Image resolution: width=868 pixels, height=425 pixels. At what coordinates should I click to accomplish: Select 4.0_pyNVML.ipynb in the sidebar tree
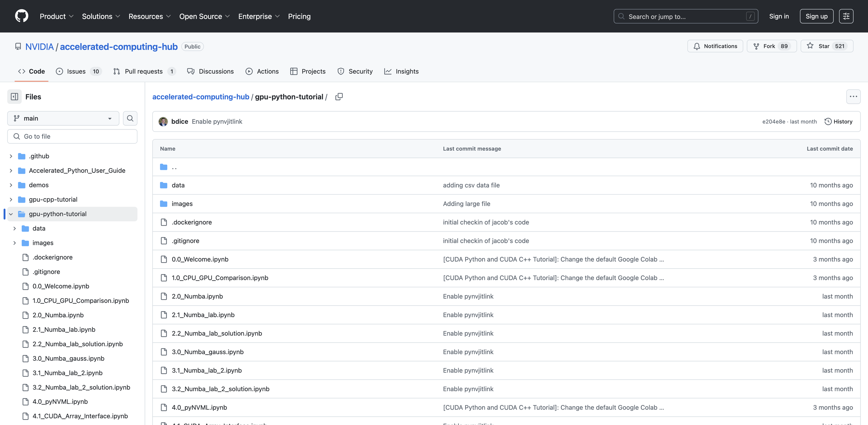click(60, 402)
